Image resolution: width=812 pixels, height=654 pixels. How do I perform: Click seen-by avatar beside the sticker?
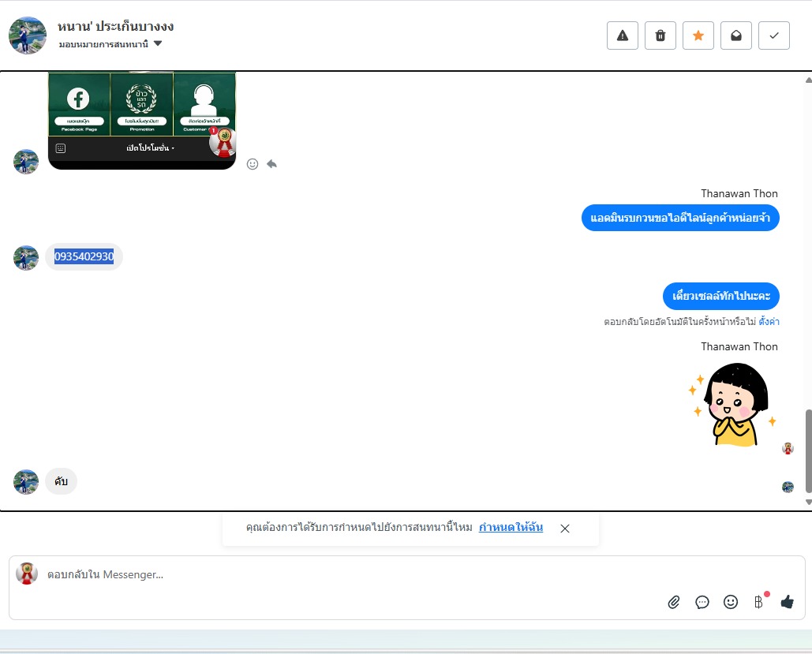coord(788,448)
